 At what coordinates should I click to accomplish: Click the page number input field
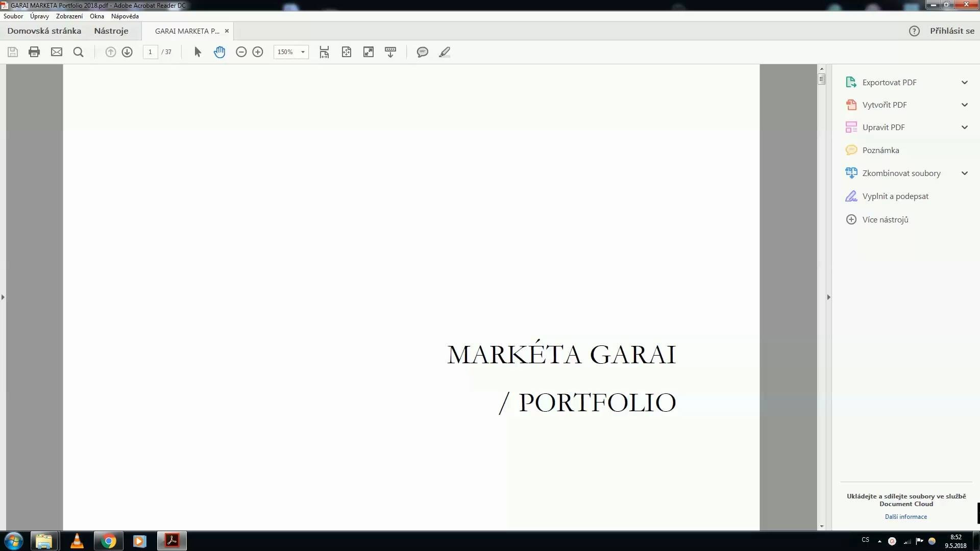(150, 52)
